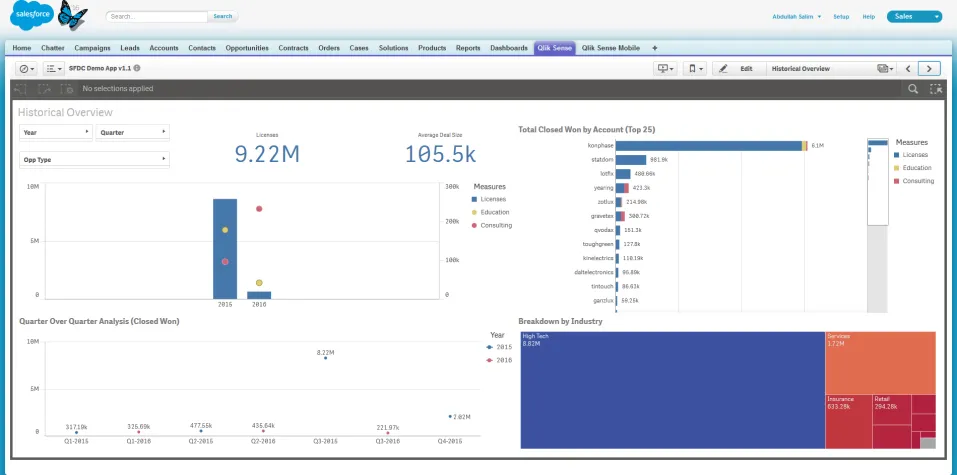Open the Campaigns tab
This screenshot has width=957, height=475.
coord(92,48)
